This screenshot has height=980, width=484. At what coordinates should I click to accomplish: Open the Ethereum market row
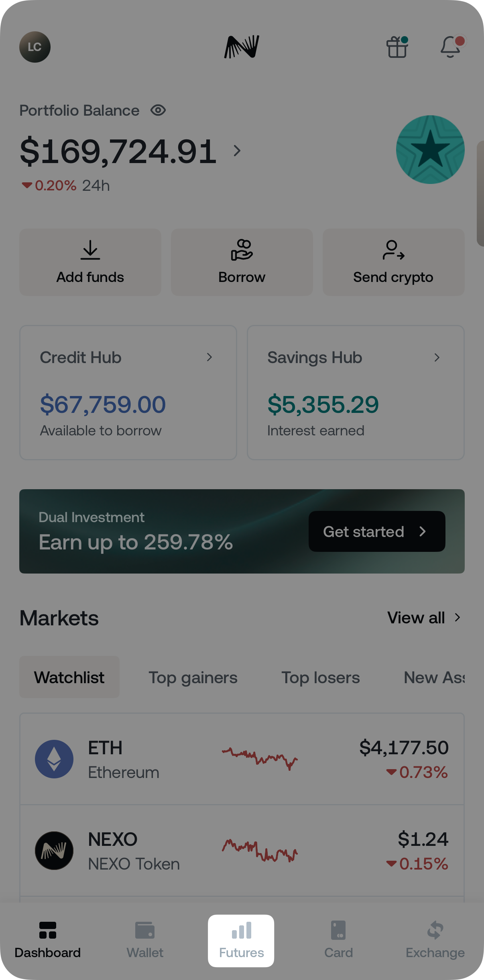(x=242, y=759)
